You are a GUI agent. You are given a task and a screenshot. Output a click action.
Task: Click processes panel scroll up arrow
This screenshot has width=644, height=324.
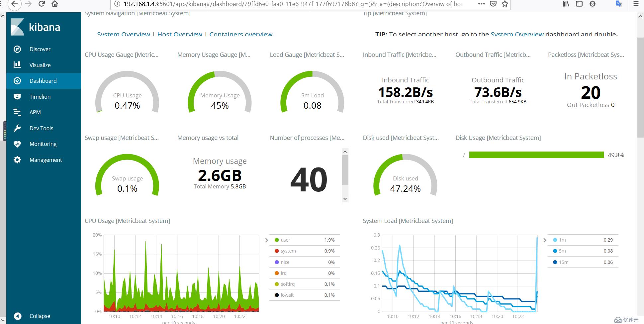coord(345,152)
